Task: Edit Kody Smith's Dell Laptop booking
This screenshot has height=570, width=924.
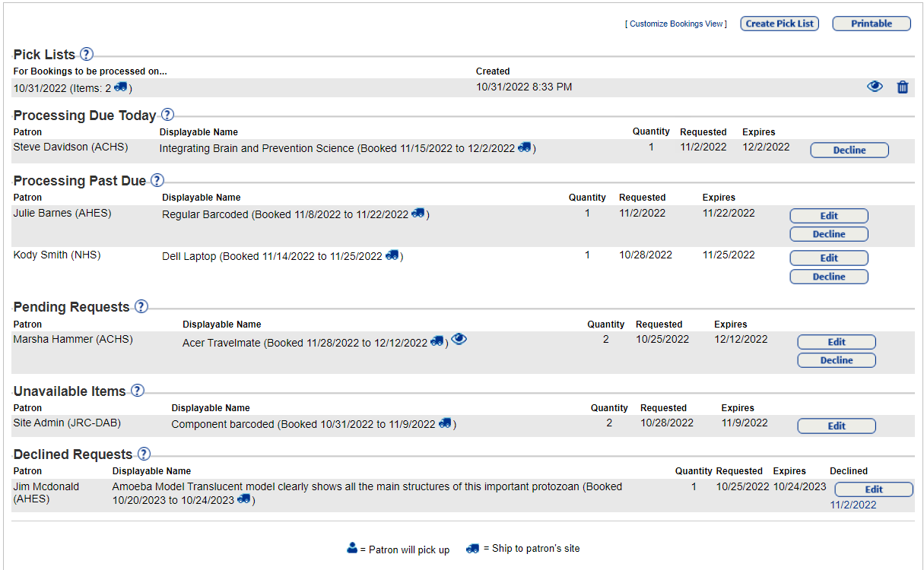Action: pyautogui.click(x=828, y=258)
